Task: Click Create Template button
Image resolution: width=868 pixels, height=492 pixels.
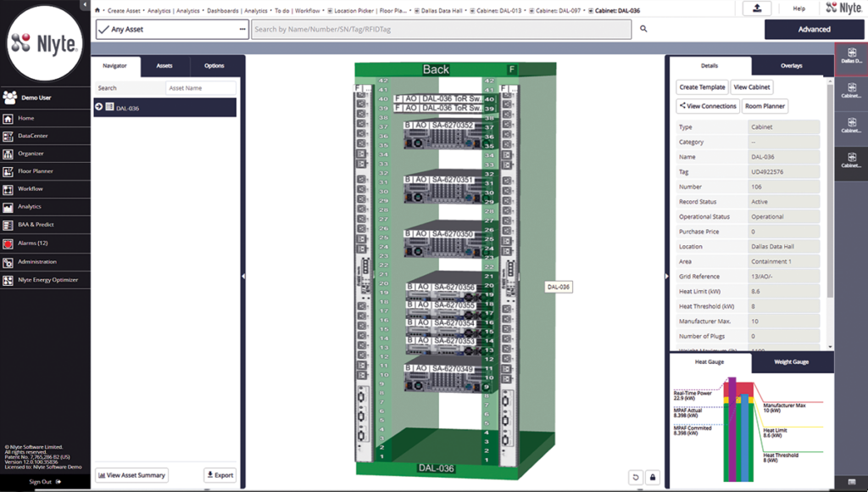Action: (x=702, y=87)
